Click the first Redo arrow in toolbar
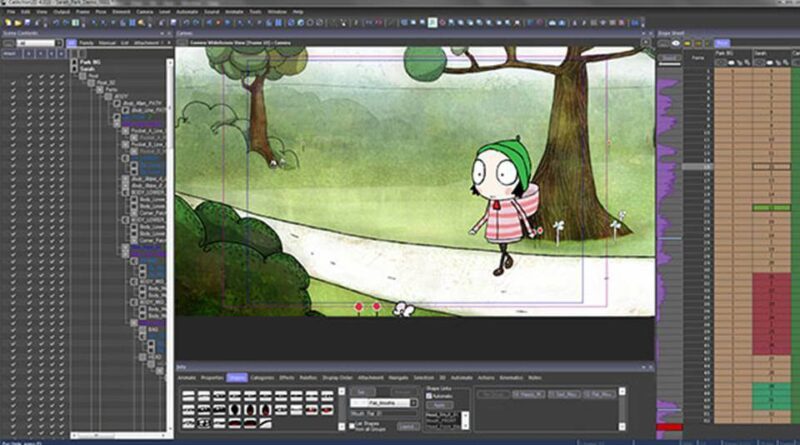This screenshot has height=445, width=800. tap(66, 23)
